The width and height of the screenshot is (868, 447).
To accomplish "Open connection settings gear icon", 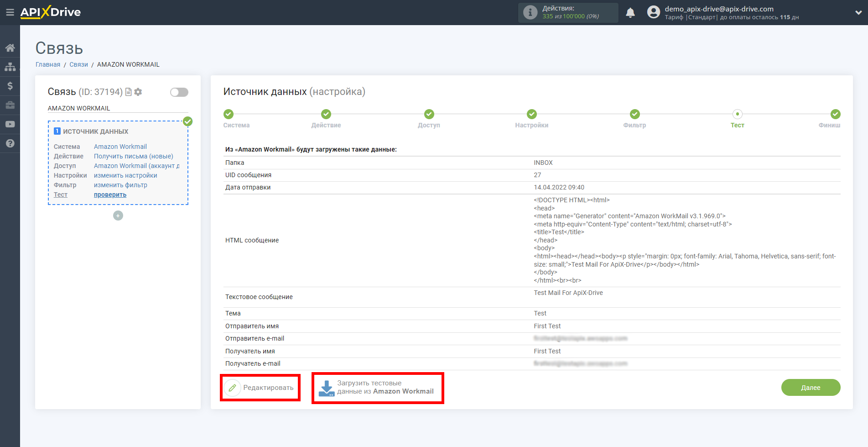I will [x=138, y=92].
